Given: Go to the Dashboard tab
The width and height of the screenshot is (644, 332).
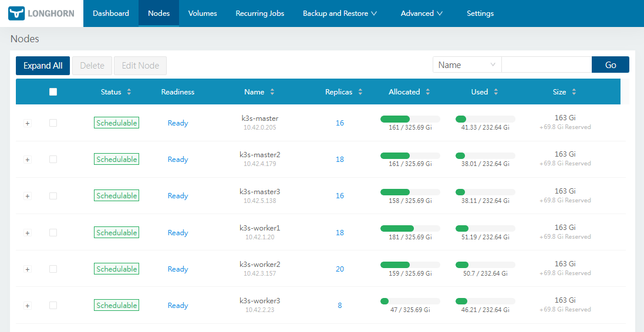Looking at the screenshot, I should [x=111, y=13].
